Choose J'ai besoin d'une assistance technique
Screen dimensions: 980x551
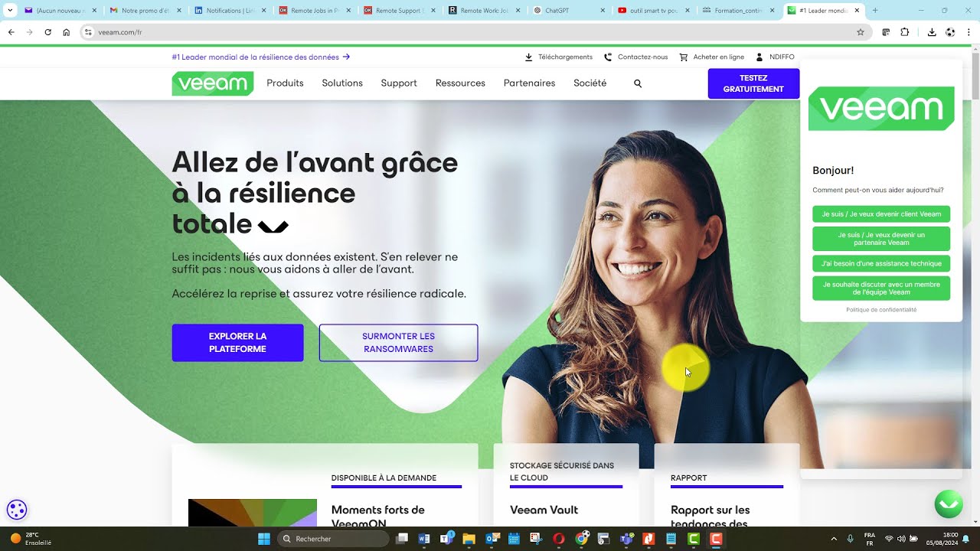[x=881, y=263]
